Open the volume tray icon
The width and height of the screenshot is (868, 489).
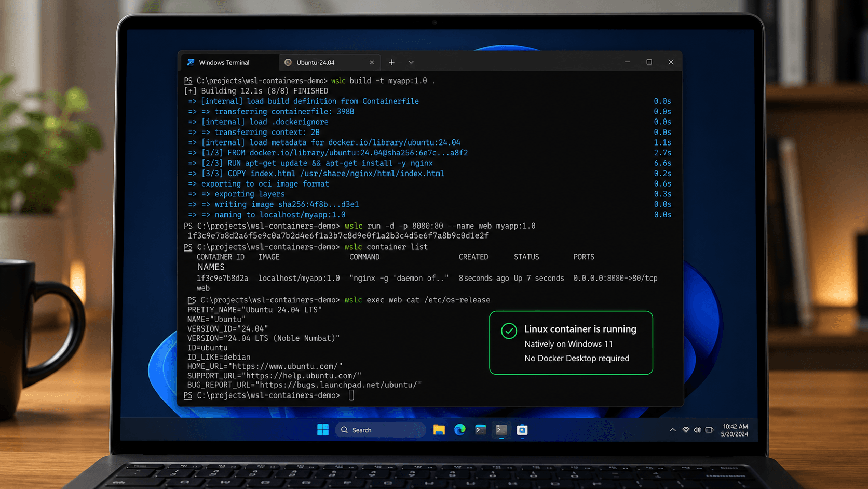click(697, 430)
